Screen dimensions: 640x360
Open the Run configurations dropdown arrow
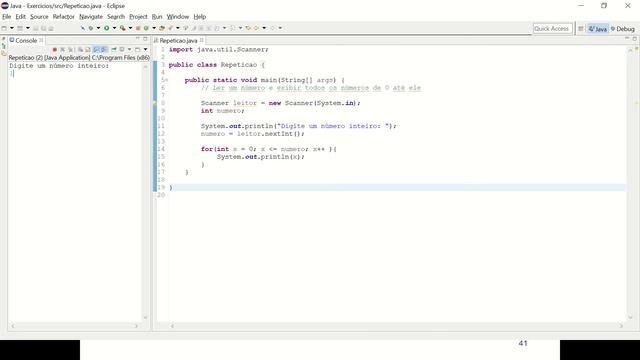[x=114, y=28]
